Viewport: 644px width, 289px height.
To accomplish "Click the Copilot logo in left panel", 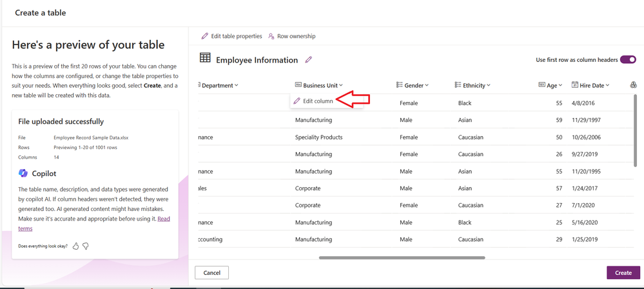I will tap(23, 174).
